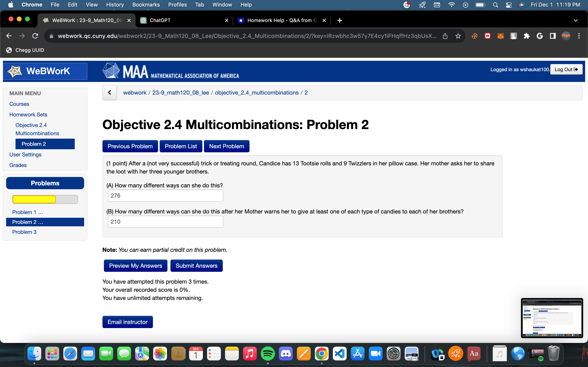Click the Spotlight search icon
This screenshot has width=588, height=367.
(x=496, y=5)
